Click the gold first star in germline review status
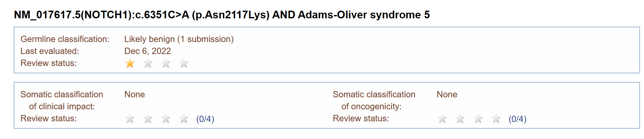The image size is (644, 139). tap(130, 63)
